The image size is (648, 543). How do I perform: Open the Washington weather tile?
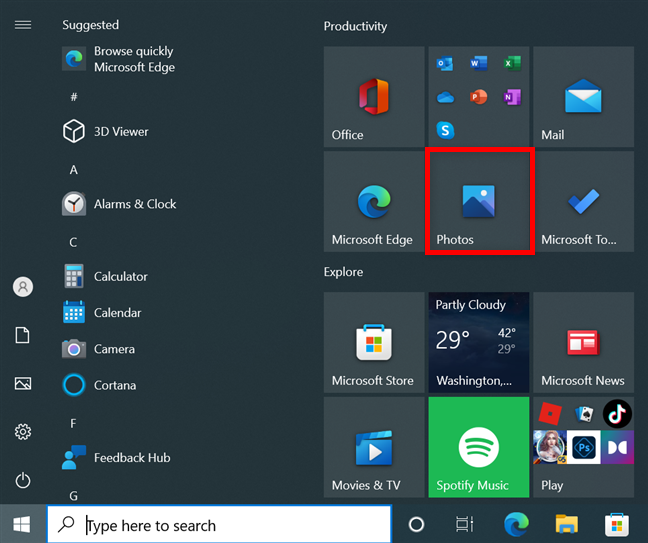tap(479, 342)
